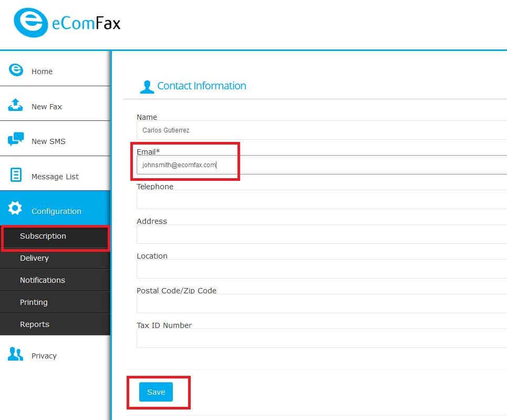Click the Save button
This screenshot has width=507, height=420.
pos(156,392)
